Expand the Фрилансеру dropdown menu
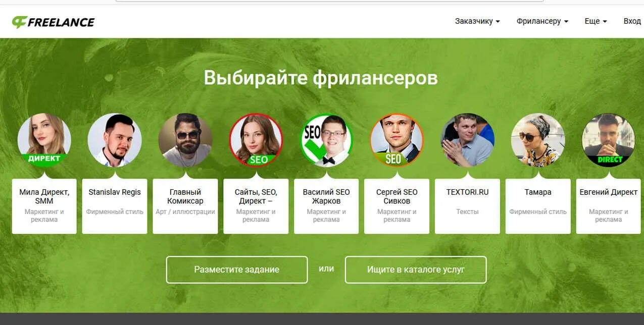 click(542, 21)
